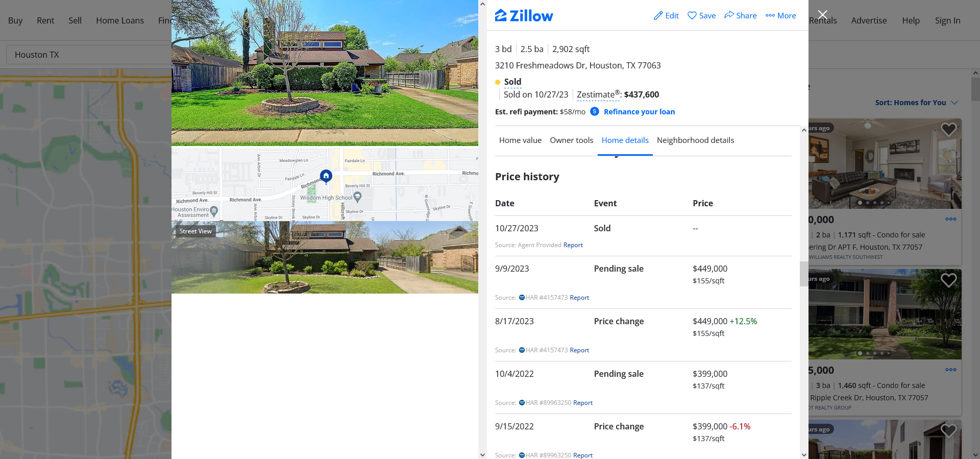Switch to the Home value tab
This screenshot has width=980, height=459.
tap(520, 140)
